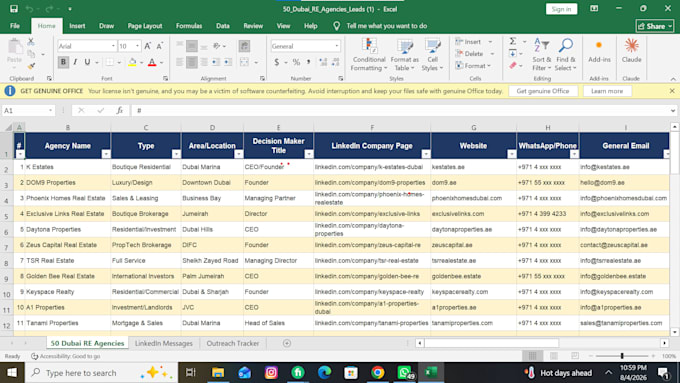
Task: Open filter dropdown for LinkedIn Company Page
Action: pos(426,154)
